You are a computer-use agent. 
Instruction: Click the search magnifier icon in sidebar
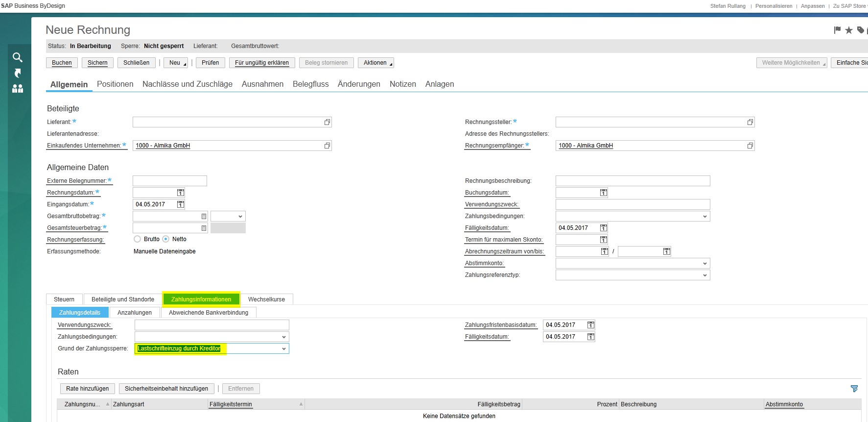18,57
